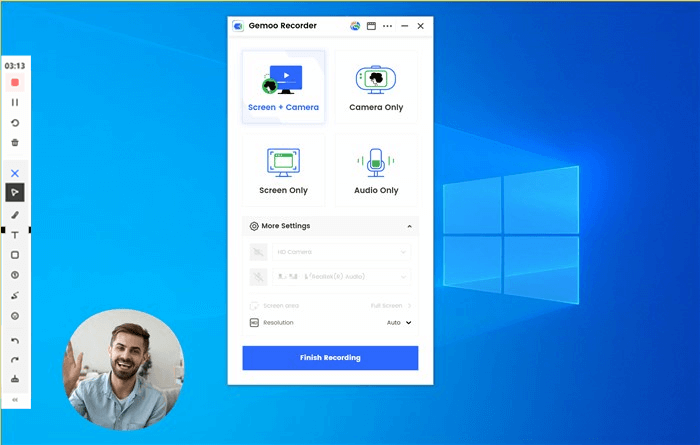
Task: Delete the recording using the trash icon
Action: point(15,142)
